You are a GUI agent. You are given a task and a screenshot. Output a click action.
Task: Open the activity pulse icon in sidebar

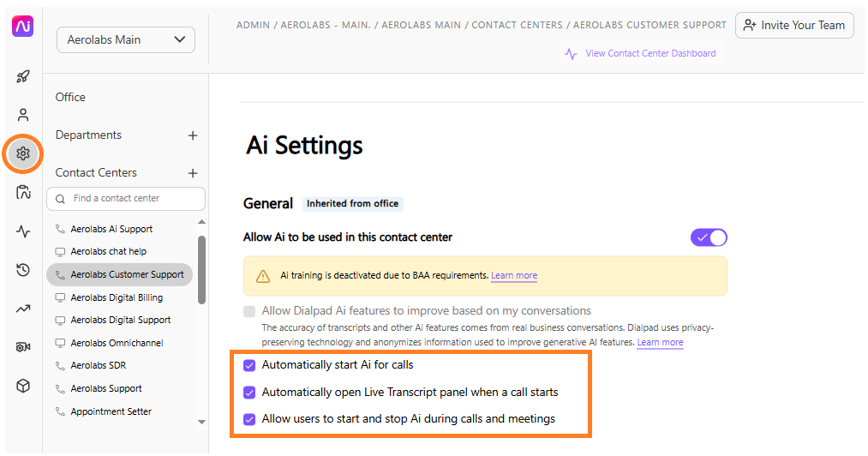click(x=23, y=231)
